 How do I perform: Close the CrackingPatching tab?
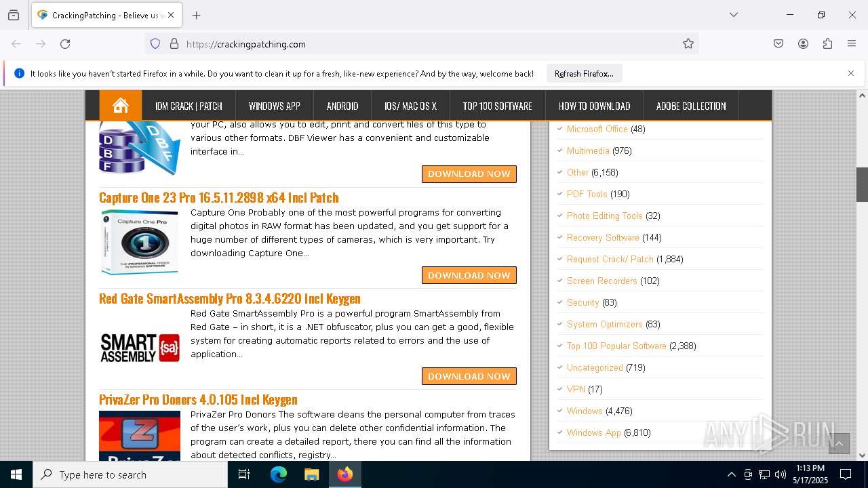coord(172,15)
